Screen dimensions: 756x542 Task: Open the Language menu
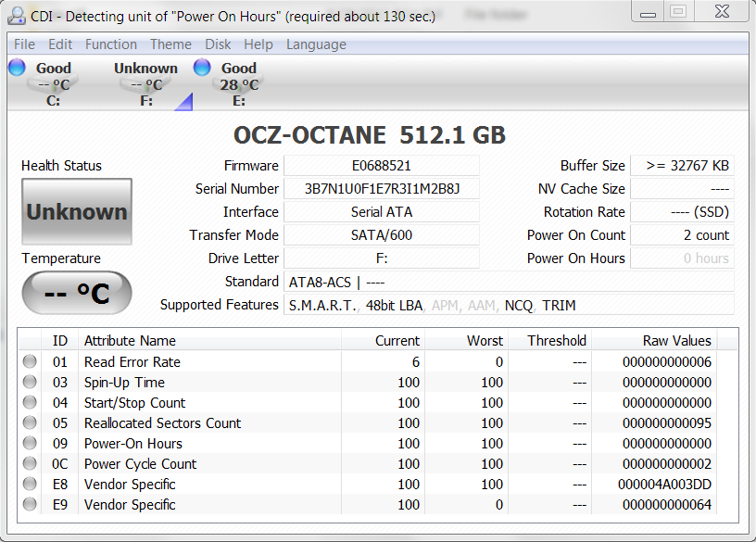click(316, 44)
